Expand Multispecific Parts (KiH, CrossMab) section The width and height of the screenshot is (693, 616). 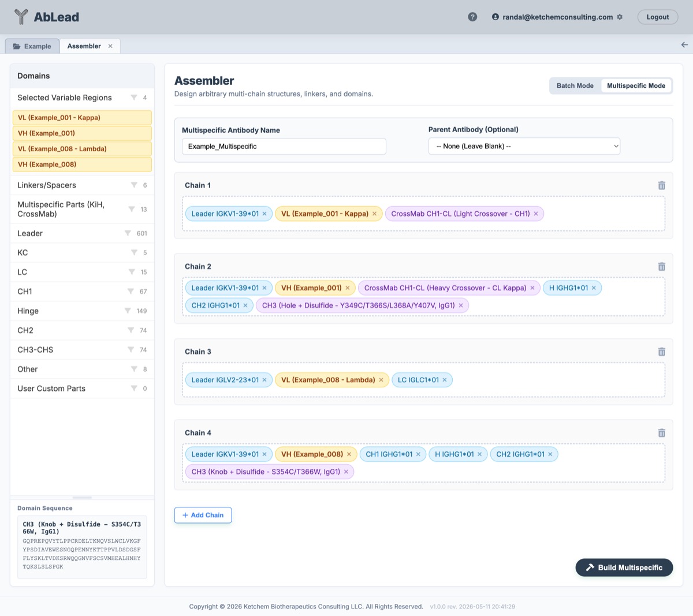coord(82,209)
